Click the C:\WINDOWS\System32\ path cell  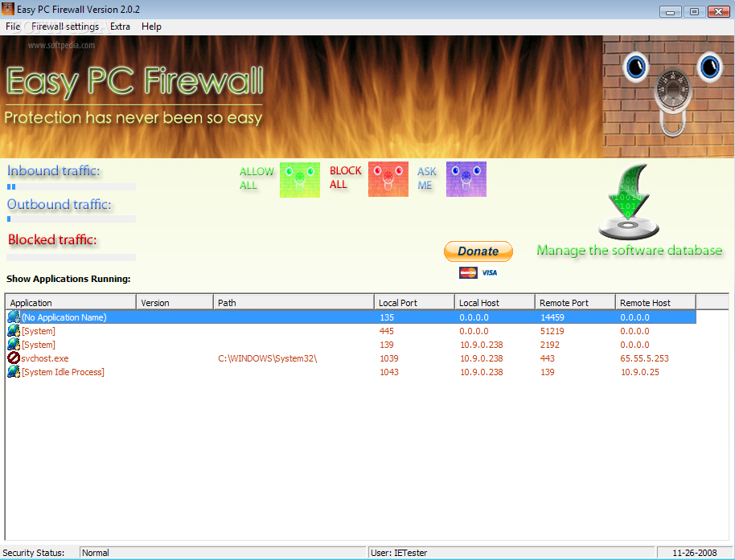pos(268,358)
